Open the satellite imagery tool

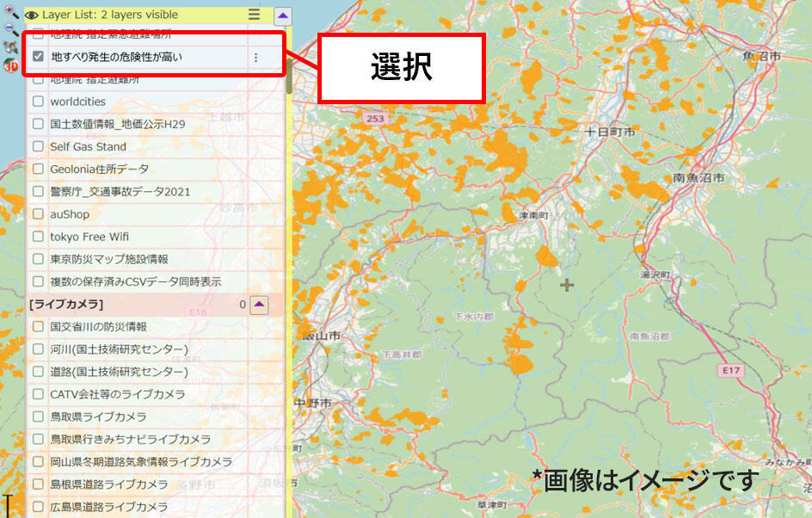pyautogui.click(x=10, y=46)
